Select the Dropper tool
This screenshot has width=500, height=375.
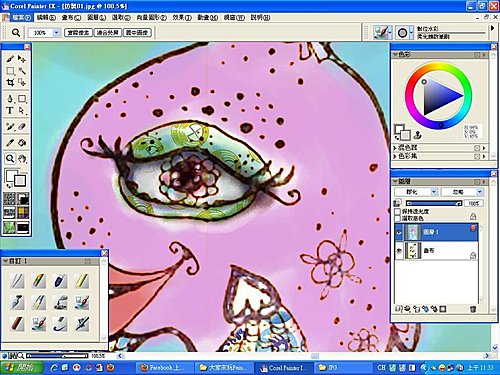tap(10, 143)
